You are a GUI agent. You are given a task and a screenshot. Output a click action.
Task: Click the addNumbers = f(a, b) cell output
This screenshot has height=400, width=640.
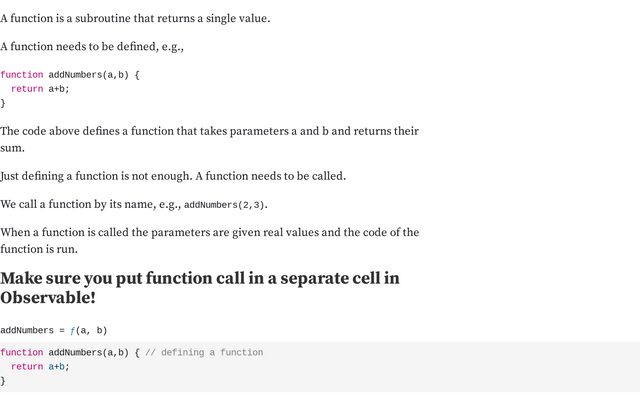(53, 330)
